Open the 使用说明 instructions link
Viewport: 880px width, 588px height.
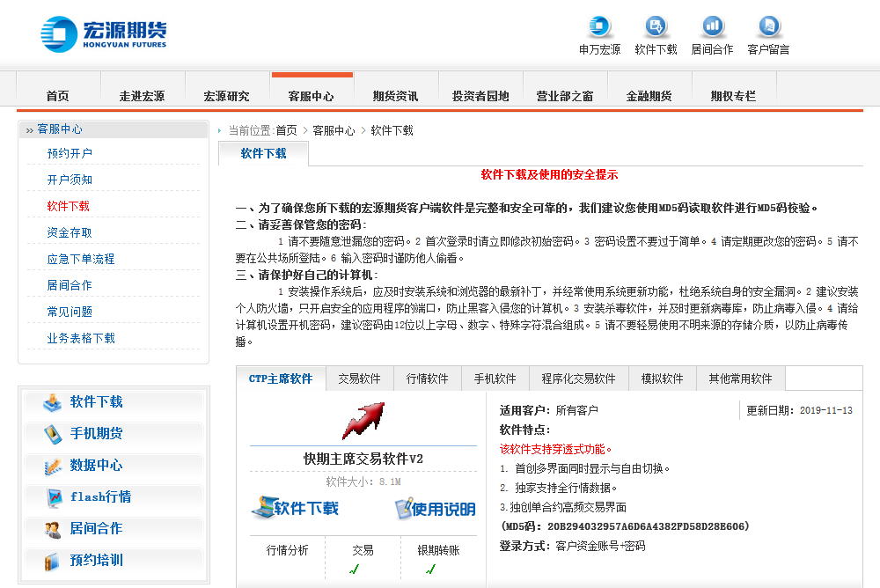(x=434, y=509)
